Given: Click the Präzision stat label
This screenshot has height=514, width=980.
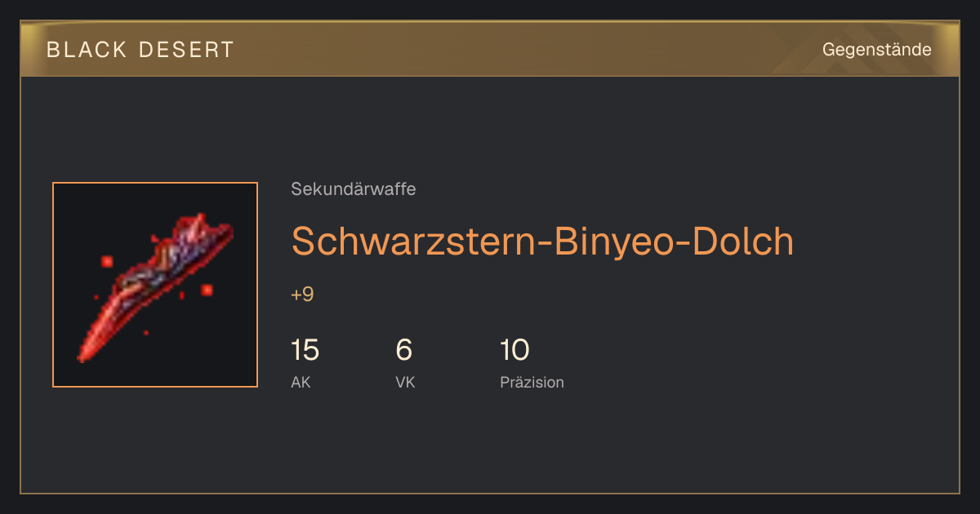Looking at the screenshot, I should [532, 382].
